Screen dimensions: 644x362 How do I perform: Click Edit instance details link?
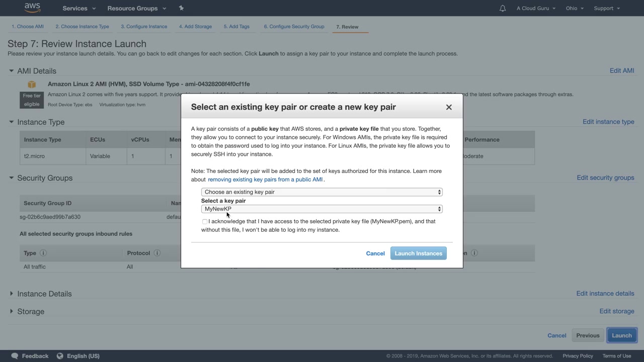coord(605,293)
